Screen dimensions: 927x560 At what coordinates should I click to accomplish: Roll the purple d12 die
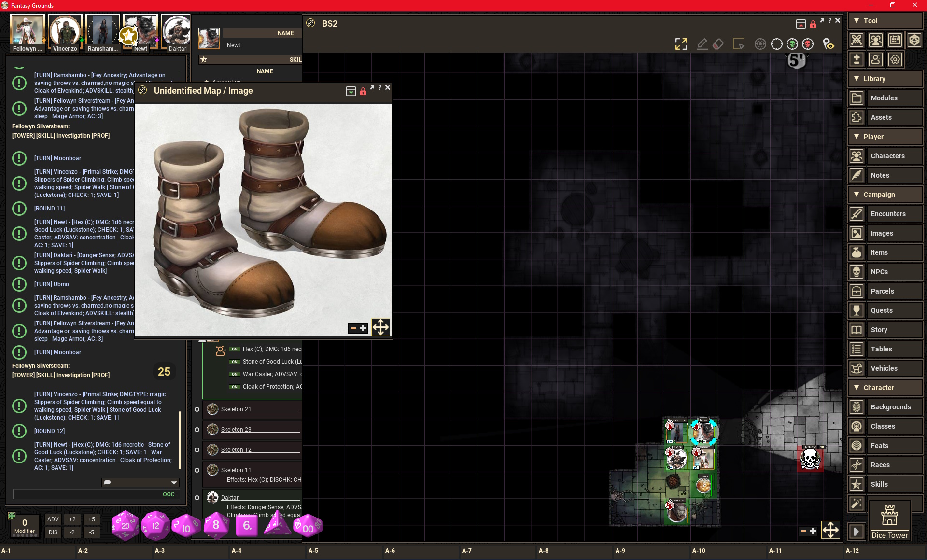click(x=155, y=525)
